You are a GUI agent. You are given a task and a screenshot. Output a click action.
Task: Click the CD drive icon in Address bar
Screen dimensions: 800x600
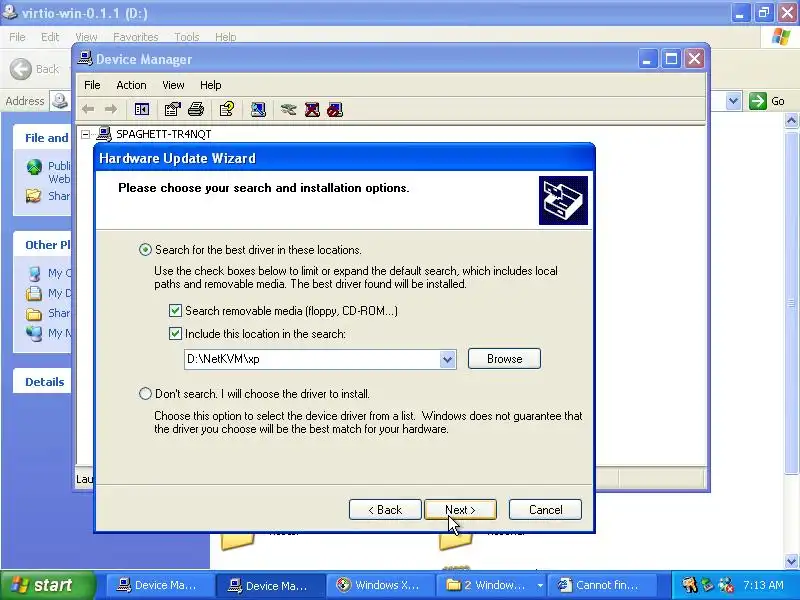point(60,101)
